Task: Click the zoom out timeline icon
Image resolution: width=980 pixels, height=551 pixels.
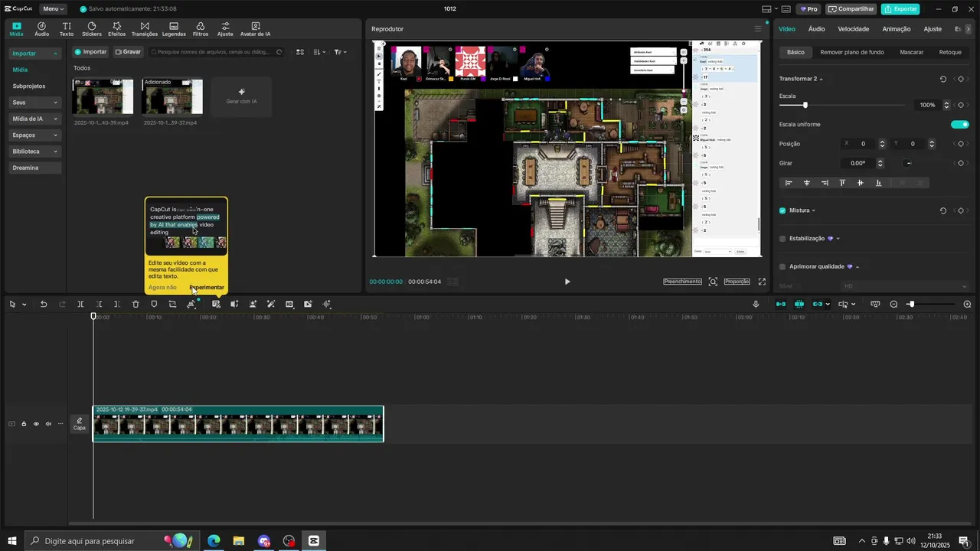Action: point(893,304)
